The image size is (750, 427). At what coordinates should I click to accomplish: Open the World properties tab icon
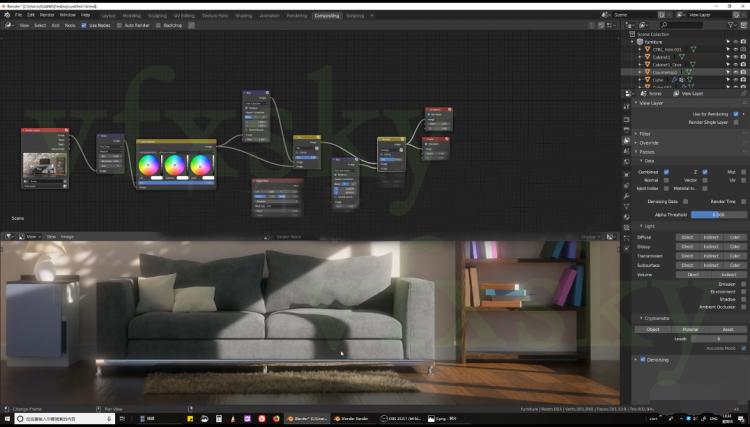coord(627,162)
